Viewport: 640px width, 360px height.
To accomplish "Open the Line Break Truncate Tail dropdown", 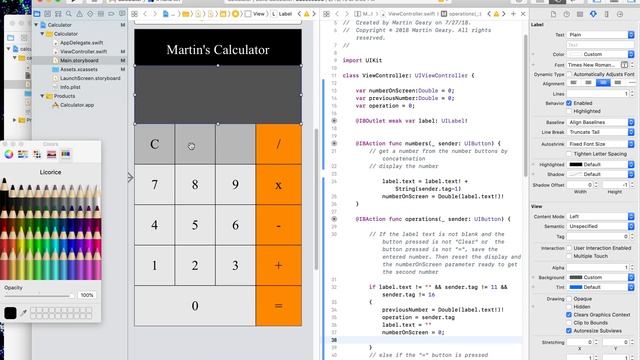I will click(x=600, y=132).
